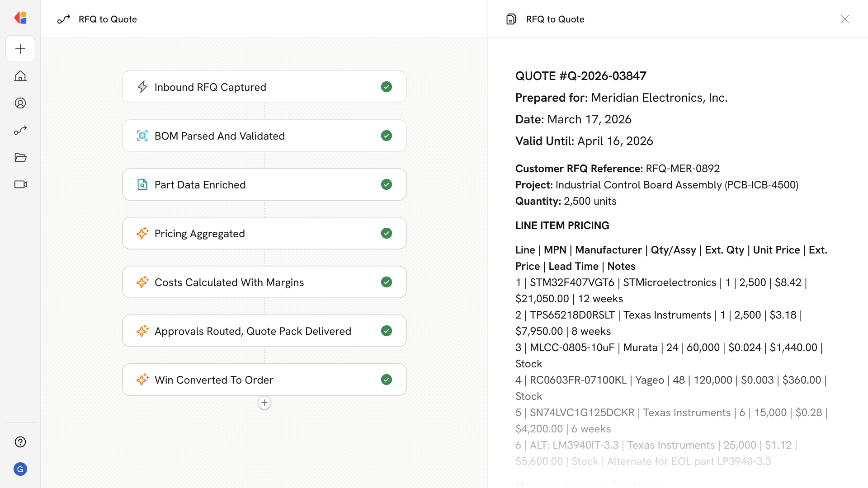Click the green checkmark on BOM Parsed And Validated

[386, 136]
